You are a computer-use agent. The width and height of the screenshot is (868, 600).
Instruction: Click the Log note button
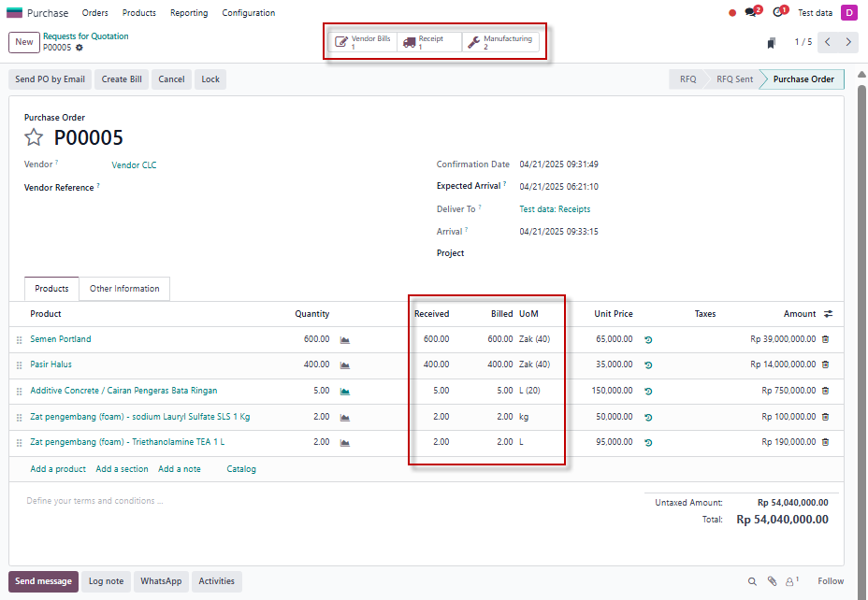tap(107, 581)
